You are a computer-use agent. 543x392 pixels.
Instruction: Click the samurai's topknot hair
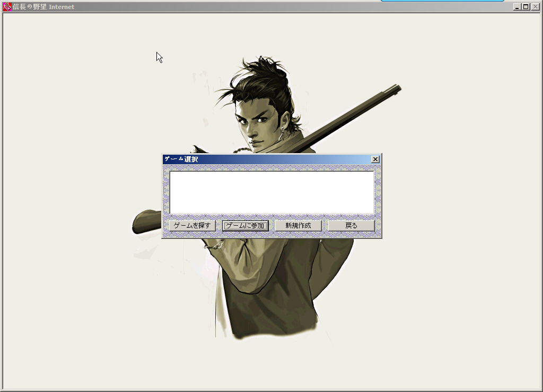[x=264, y=65]
